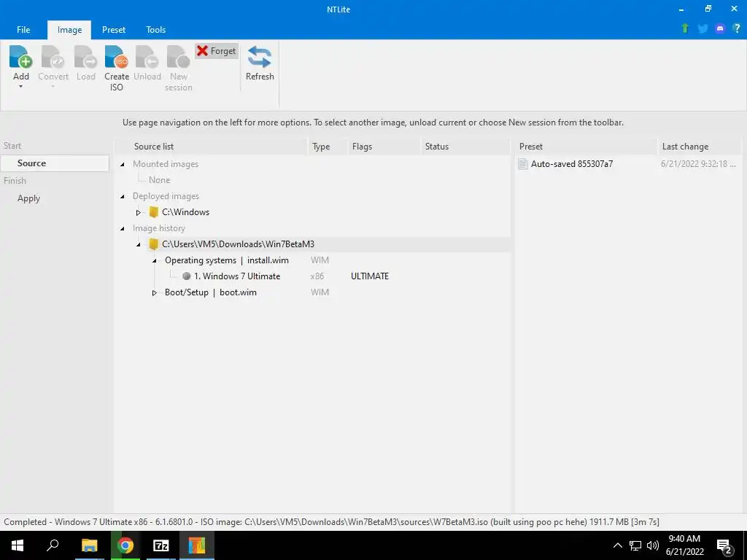The width and height of the screenshot is (747, 560).
Task: Select the Source navigation page
Action: (x=55, y=163)
